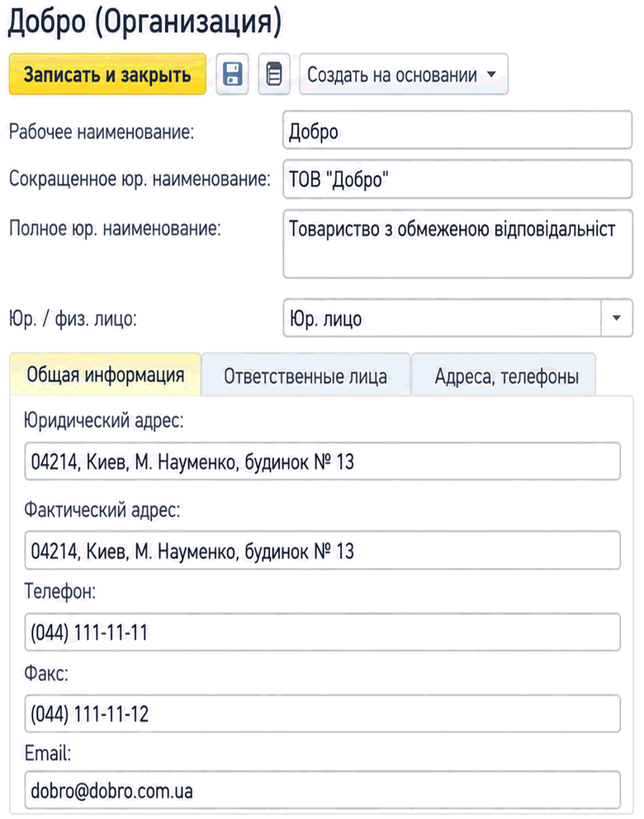Edit 'Юридический адрес' input

pyautogui.click(x=323, y=462)
